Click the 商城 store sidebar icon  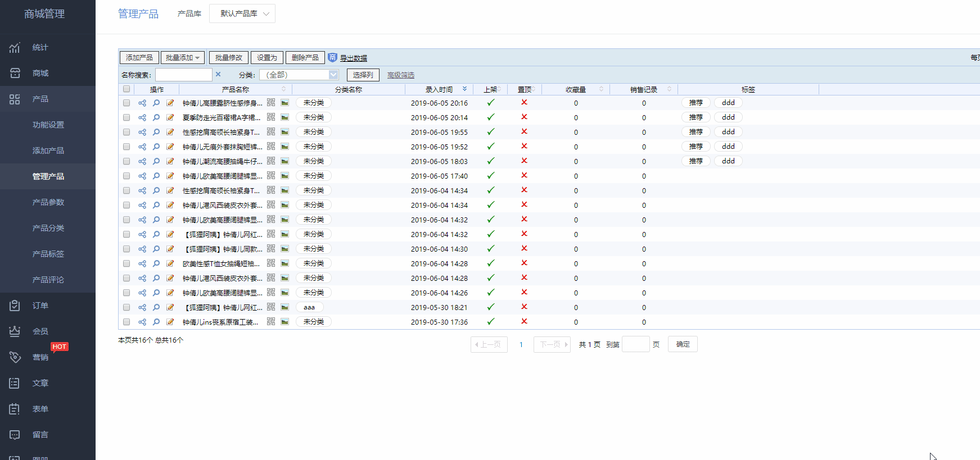coord(15,73)
